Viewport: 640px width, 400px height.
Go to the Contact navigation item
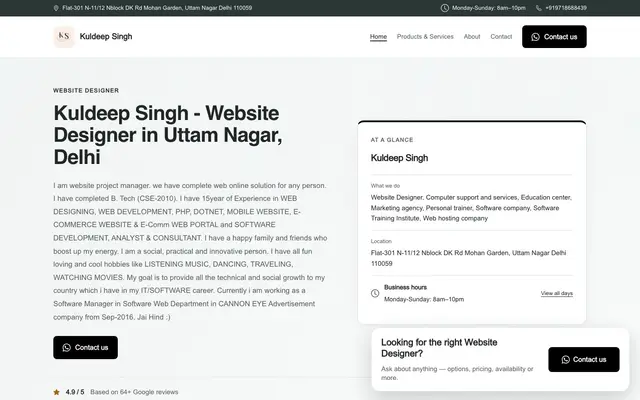501,37
